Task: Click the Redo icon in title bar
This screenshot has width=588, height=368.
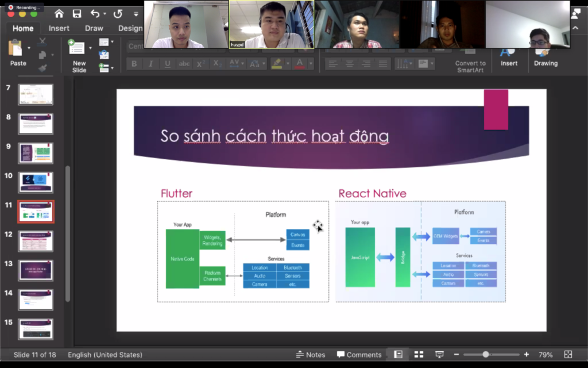Action: point(118,13)
